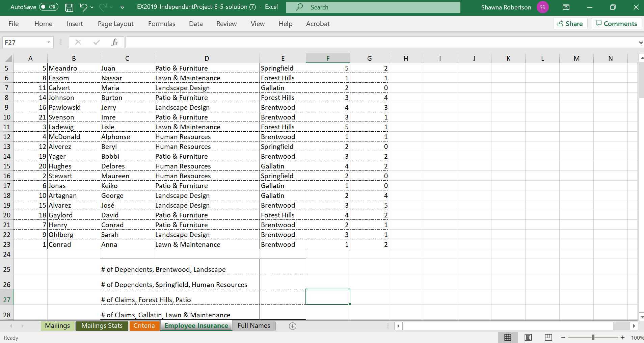Click the Undo arrow icon

(x=83, y=7)
